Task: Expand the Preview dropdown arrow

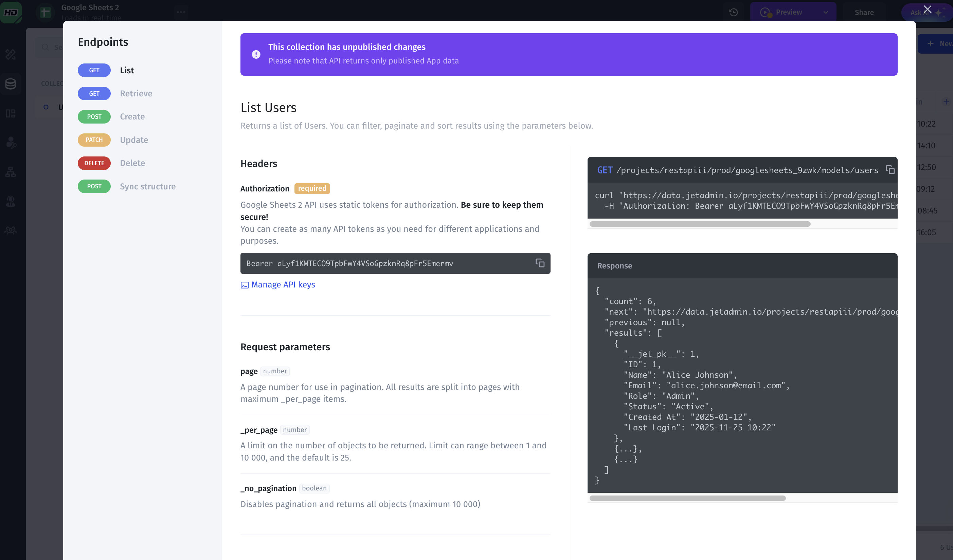Action: pos(826,13)
